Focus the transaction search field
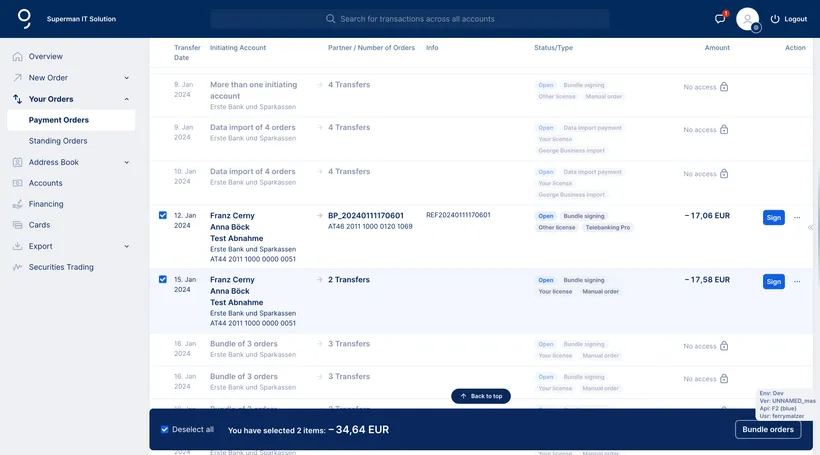 point(410,19)
